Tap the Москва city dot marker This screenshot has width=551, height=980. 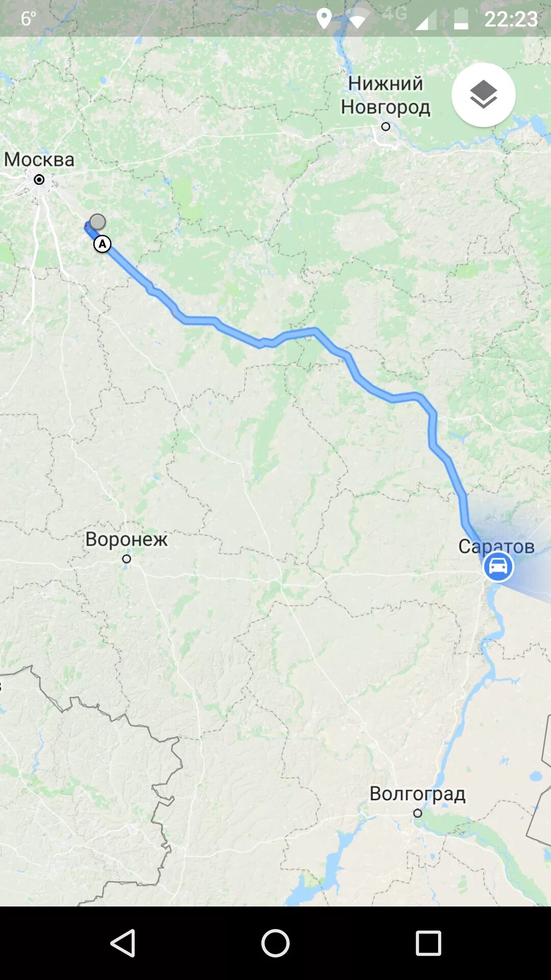click(39, 180)
